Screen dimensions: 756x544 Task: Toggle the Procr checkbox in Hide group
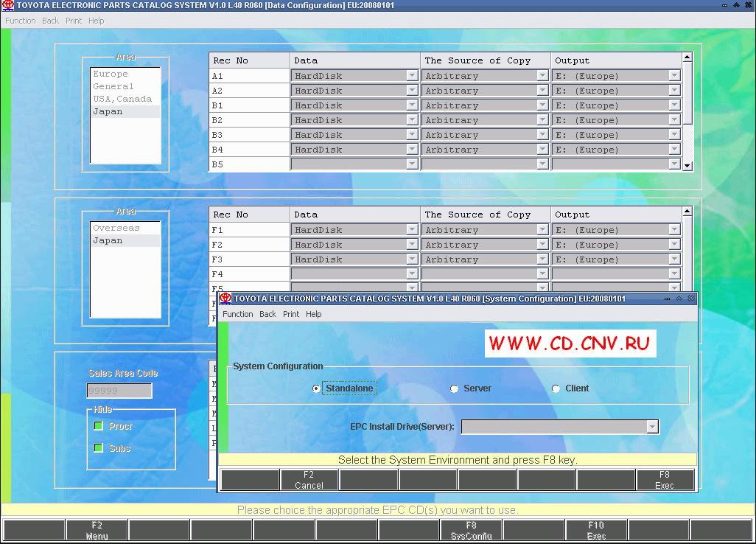[x=98, y=426]
